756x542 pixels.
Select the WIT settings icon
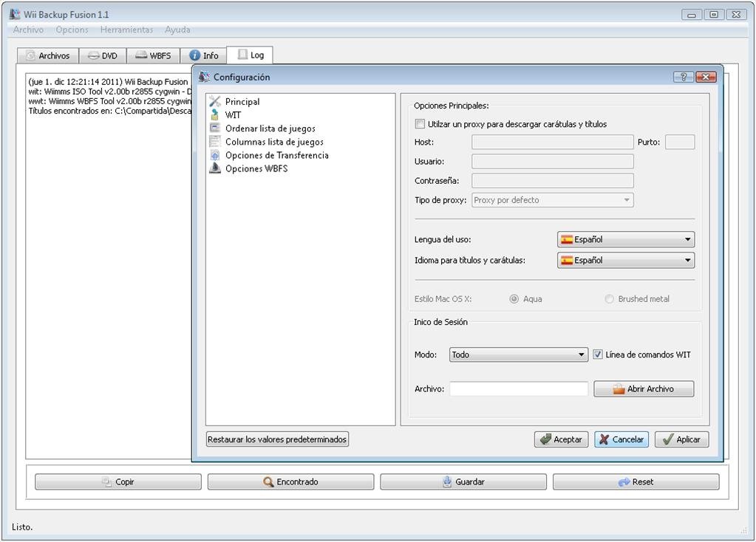pyautogui.click(x=215, y=114)
